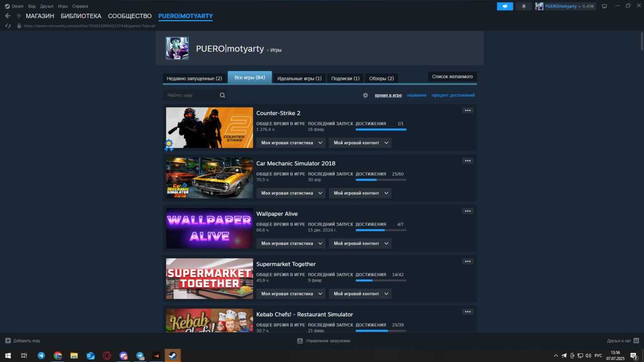
Task: Click the magnifier icon in game search
Action: 222,95
